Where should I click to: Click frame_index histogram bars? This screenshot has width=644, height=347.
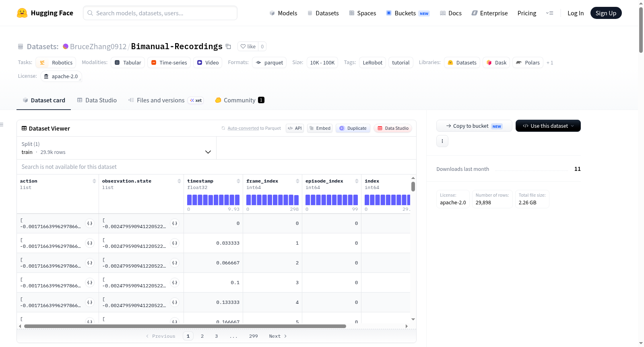(x=272, y=200)
